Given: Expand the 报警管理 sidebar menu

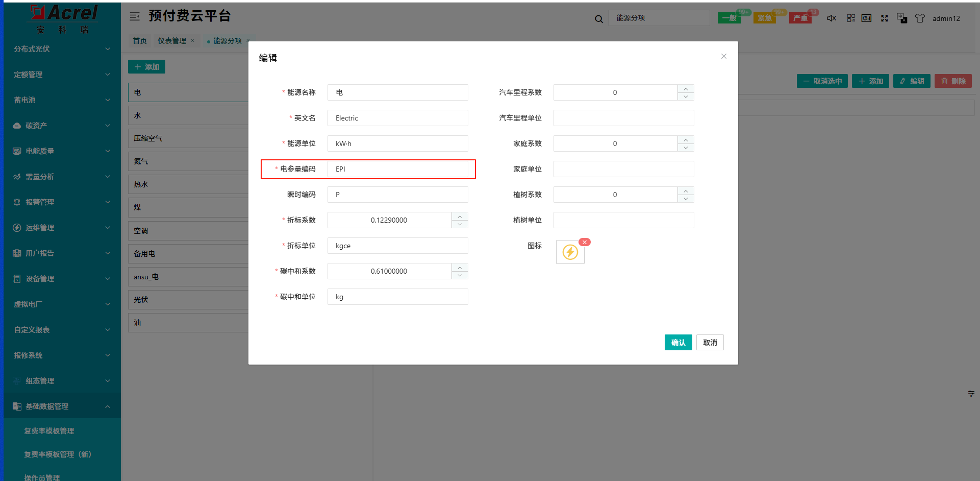Looking at the screenshot, I should [x=61, y=202].
